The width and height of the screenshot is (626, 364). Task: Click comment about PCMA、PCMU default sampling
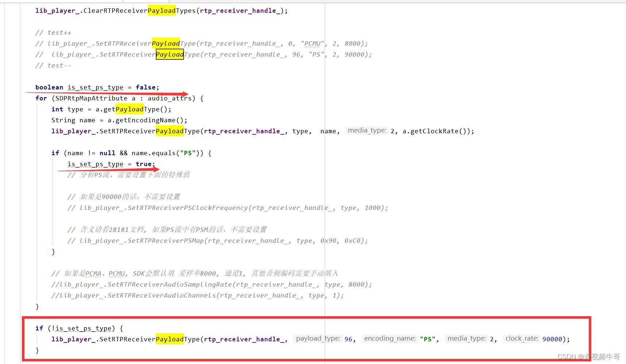[x=195, y=273]
